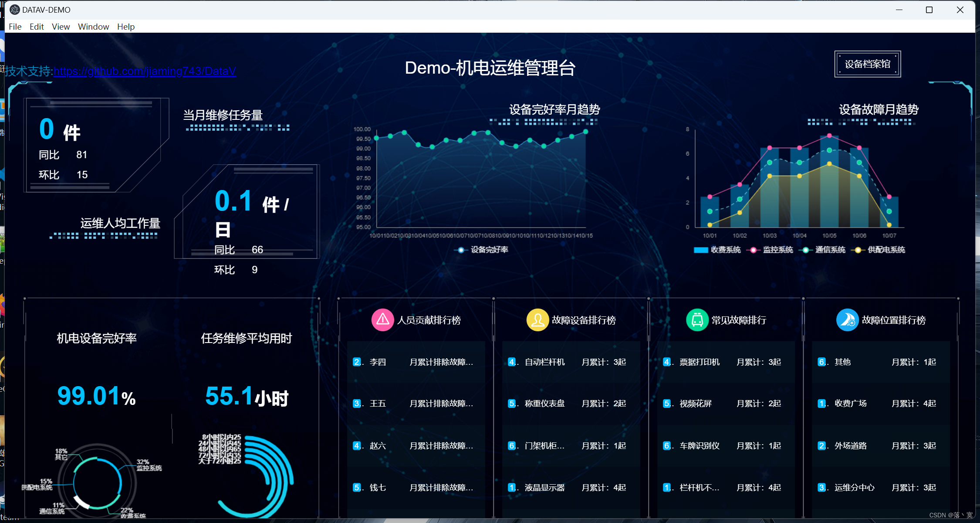Click the 票据打印机 common fault row
This screenshot has width=980, height=523.
tap(726, 362)
